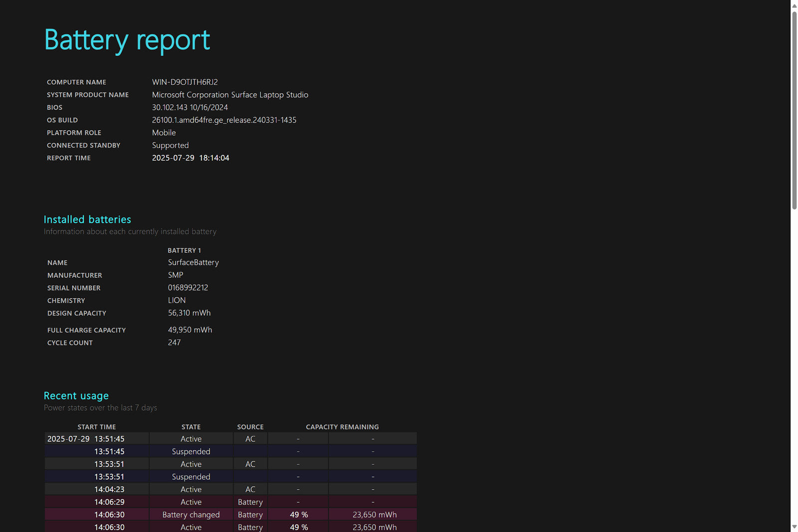The width and height of the screenshot is (798, 532).
Task: Click the COMPUTER NAME label
Action: [x=76, y=82]
